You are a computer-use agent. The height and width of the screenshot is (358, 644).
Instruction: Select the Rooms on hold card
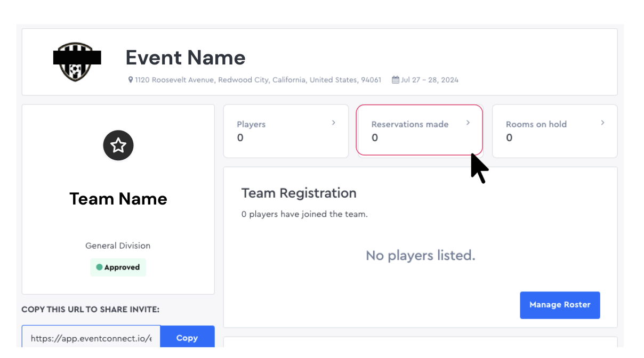[x=554, y=131]
